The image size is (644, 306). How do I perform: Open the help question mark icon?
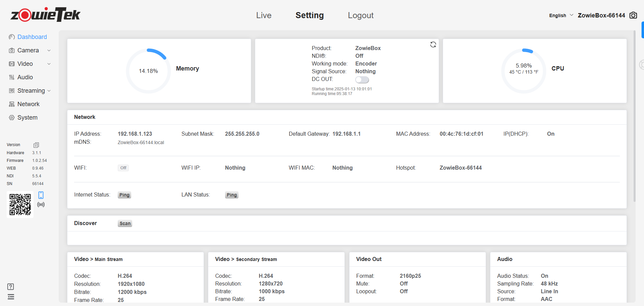[x=11, y=287]
